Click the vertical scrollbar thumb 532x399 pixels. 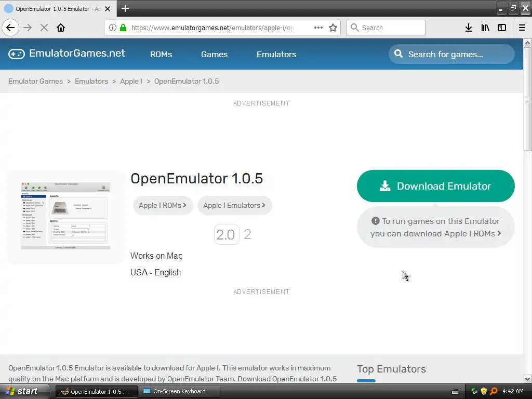coord(527,99)
